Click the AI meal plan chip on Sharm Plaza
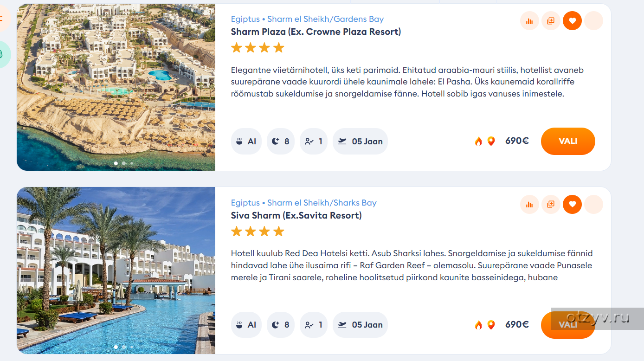Image resolution: width=644 pixels, height=361 pixels. pos(246,142)
